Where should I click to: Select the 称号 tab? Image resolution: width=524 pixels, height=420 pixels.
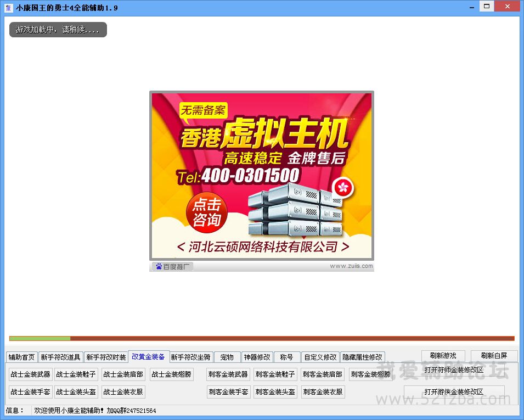(286, 357)
